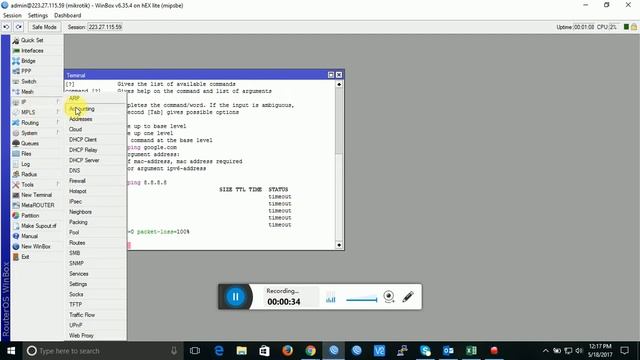Toggle Safe Mode button
The height and width of the screenshot is (360, 640).
pos(44,27)
